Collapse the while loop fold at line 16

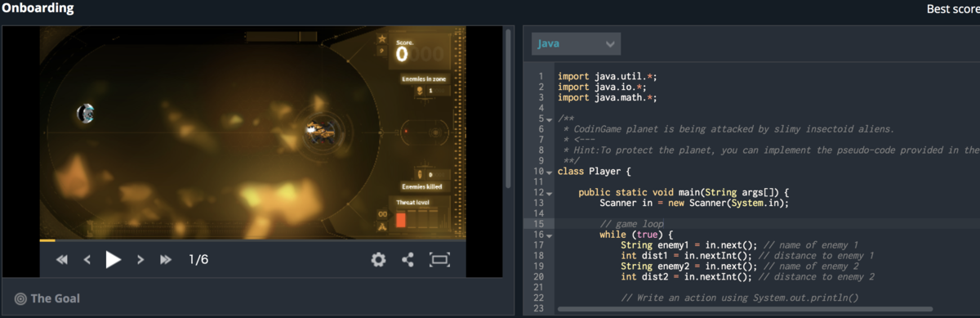[x=549, y=235]
